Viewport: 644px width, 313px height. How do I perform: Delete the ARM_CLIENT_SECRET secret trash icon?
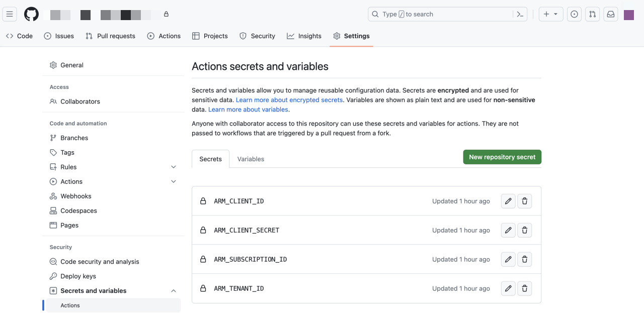tap(524, 230)
